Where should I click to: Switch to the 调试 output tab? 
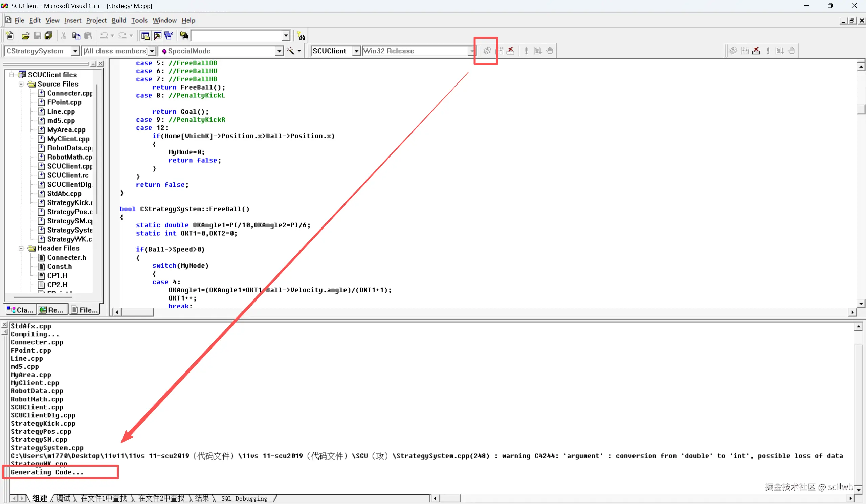(x=63, y=498)
